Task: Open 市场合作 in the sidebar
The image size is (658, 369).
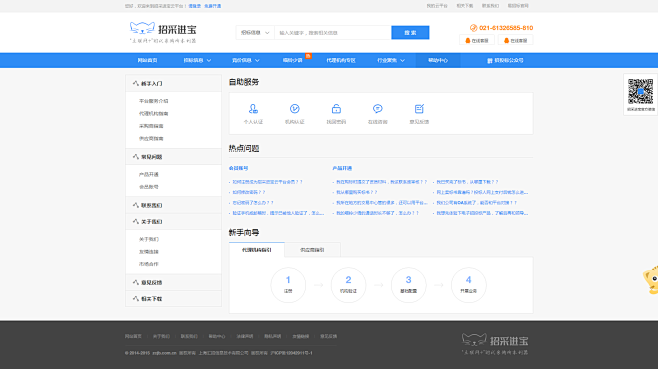Action: [149, 264]
